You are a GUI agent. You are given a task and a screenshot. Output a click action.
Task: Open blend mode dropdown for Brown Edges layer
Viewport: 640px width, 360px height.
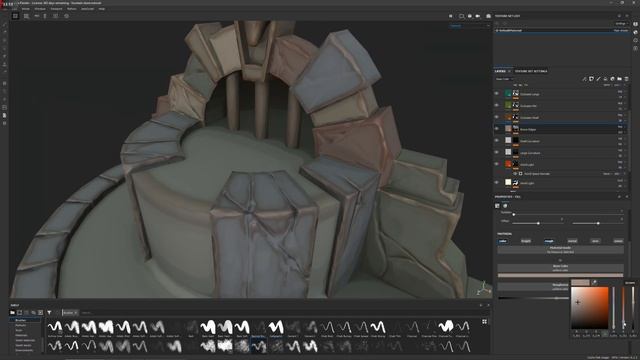(x=620, y=127)
